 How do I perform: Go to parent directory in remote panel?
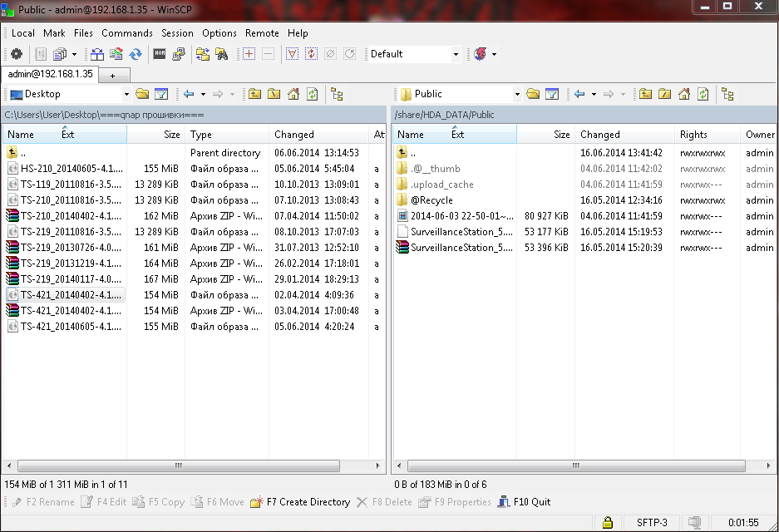pyautogui.click(x=645, y=94)
